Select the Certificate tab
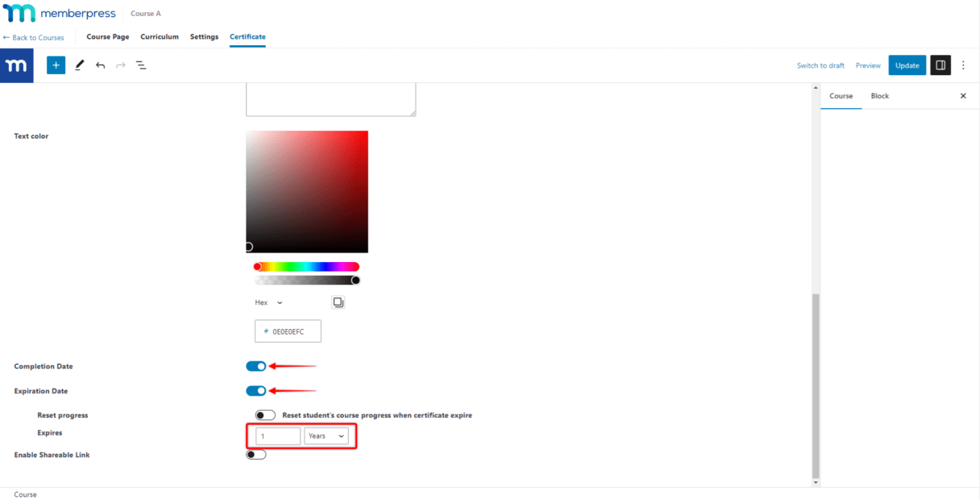The width and height of the screenshot is (980, 500). (x=247, y=37)
